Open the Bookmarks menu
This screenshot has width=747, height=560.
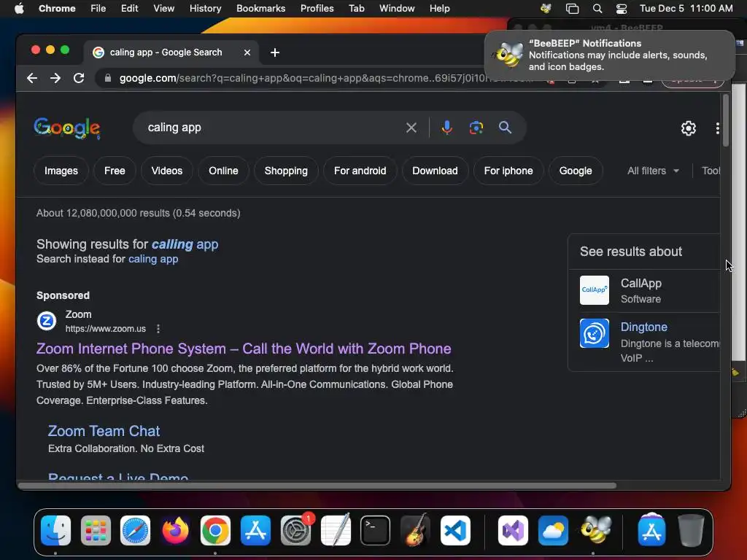(260, 9)
